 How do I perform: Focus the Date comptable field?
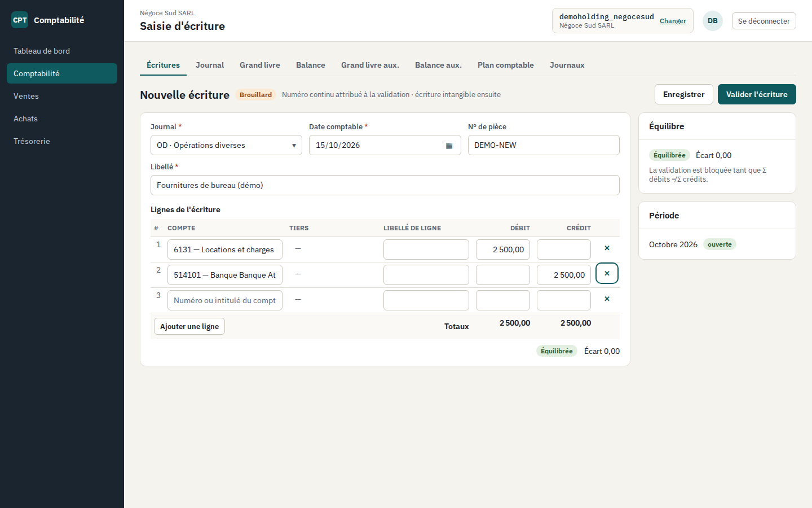pos(385,145)
